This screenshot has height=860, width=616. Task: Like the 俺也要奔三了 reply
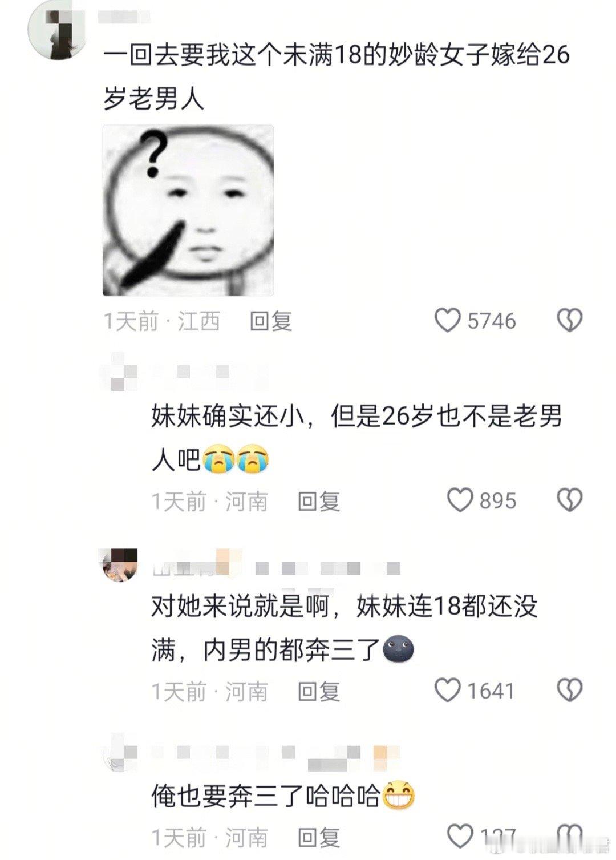coord(460,837)
